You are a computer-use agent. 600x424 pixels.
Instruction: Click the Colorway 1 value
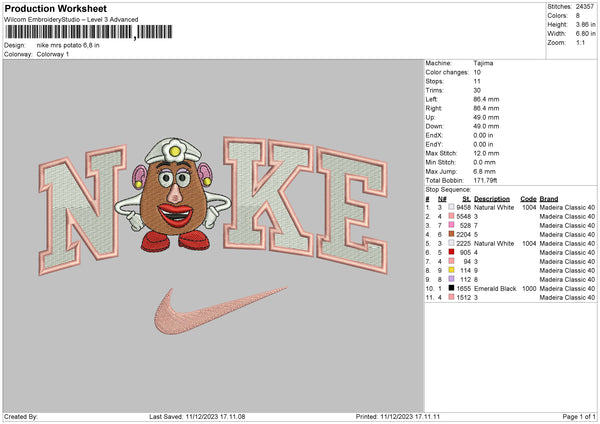tap(53, 54)
